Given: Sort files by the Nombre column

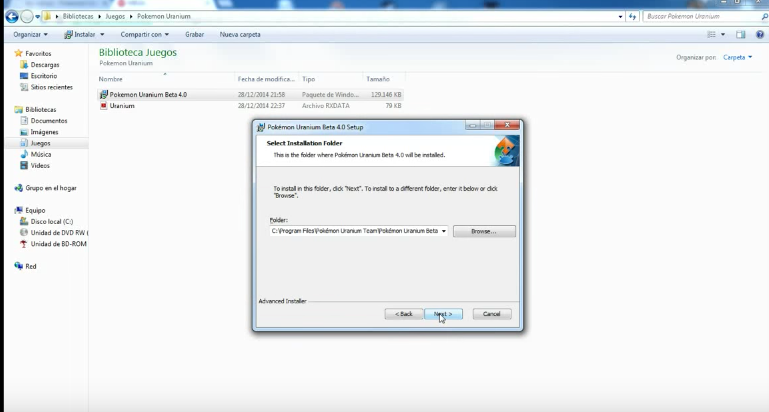Looking at the screenshot, I should [166, 79].
